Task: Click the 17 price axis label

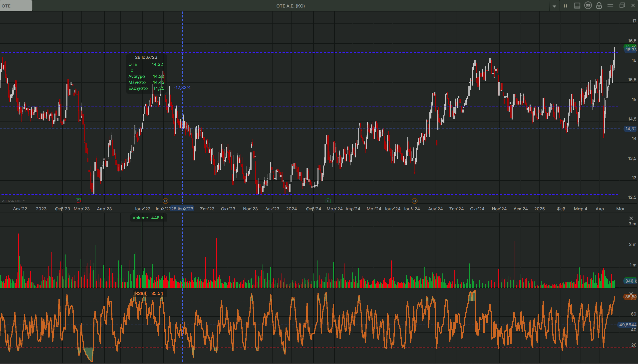Action: 634,21
